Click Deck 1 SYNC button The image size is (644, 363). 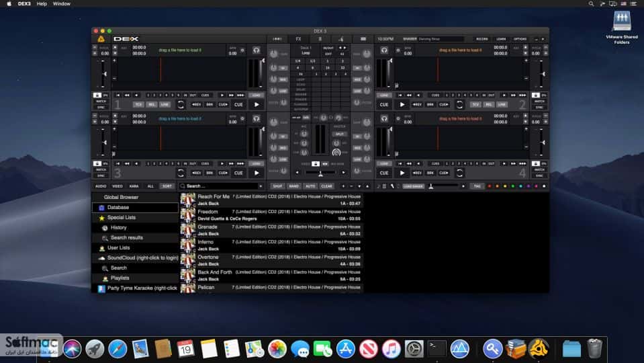coord(101,108)
